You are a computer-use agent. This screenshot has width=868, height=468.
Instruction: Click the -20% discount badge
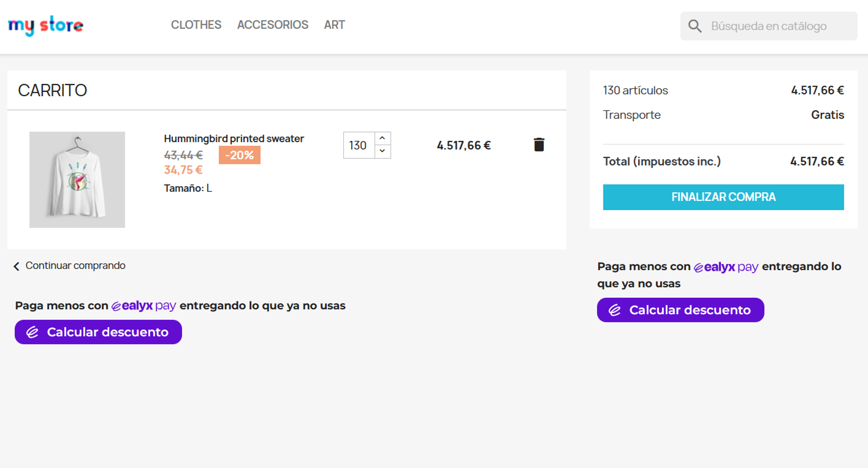239,155
